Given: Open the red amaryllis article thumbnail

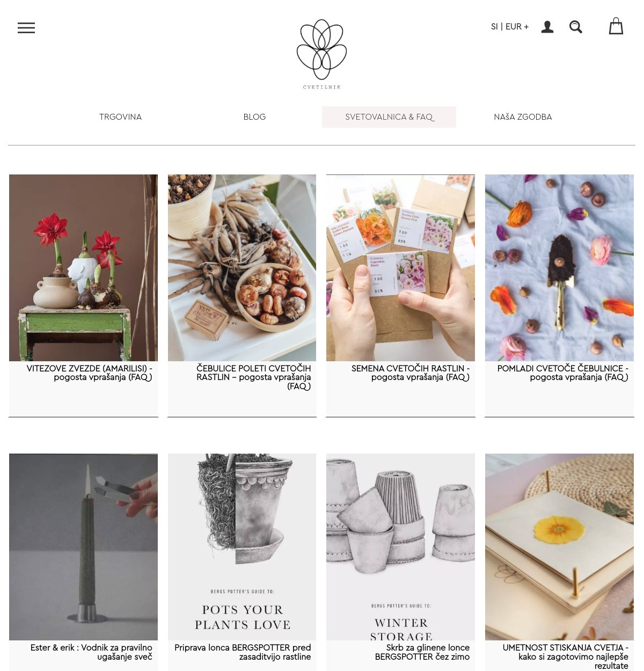Looking at the screenshot, I should tap(83, 268).
